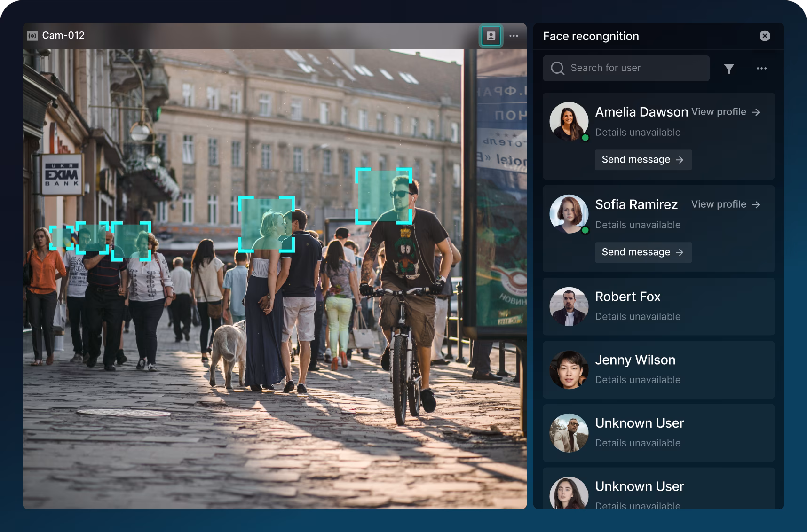Select the first Unknown User avatar
Screen dimensions: 807x532
pyautogui.click(x=569, y=433)
